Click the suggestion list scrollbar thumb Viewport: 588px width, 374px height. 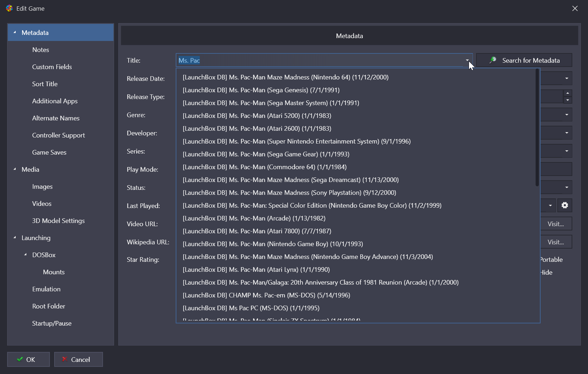coord(537,128)
